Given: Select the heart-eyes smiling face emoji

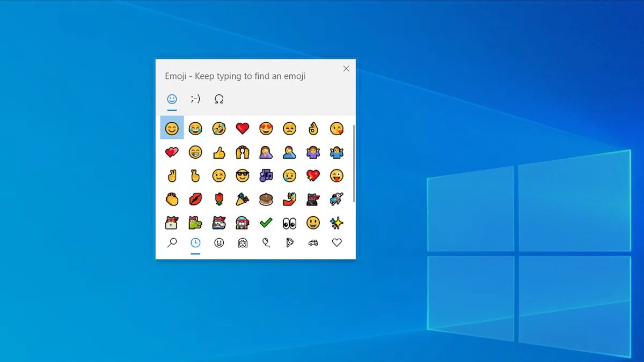Looking at the screenshot, I should (x=266, y=128).
